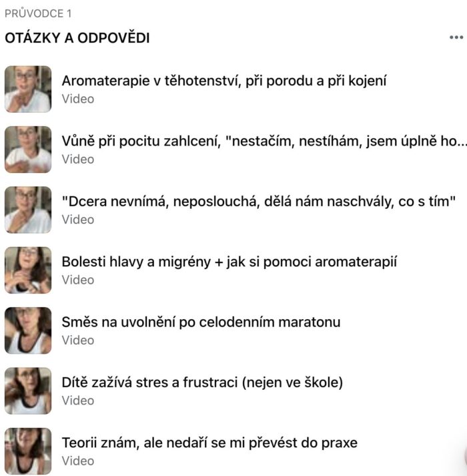Open Aromaterapie v těhotenství, při porodu title
467x476 pixels.
(x=224, y=81)
